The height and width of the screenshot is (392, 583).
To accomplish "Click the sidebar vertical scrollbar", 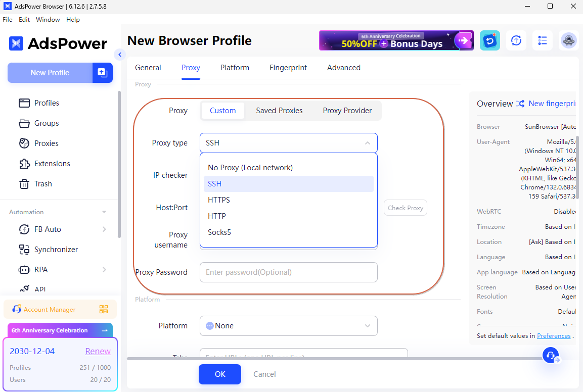I will pyautogui.click(x=119, y=164).
